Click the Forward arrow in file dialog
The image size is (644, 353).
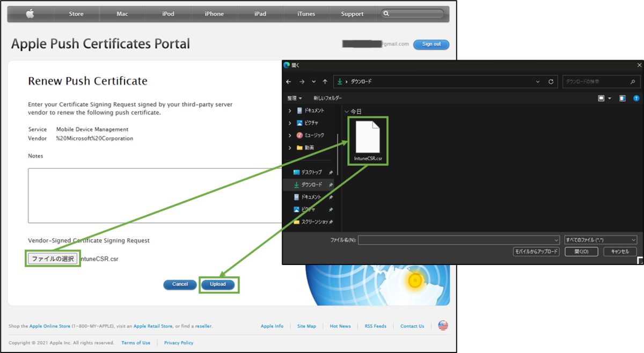tap(302, 82)
